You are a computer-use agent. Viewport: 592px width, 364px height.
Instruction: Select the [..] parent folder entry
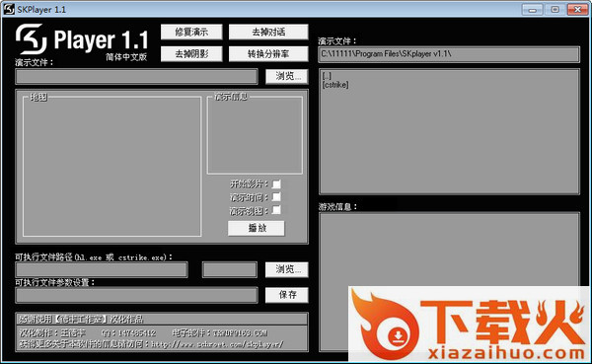(327, 76)
